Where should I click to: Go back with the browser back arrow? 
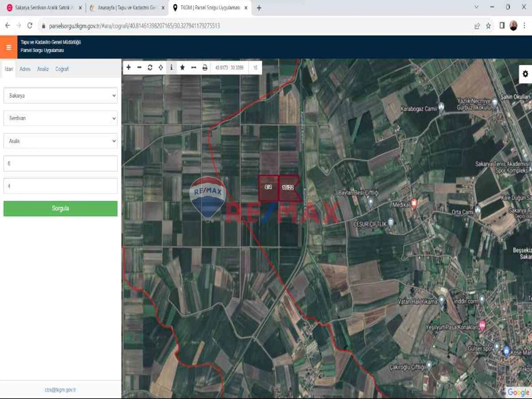click(8, 26)
